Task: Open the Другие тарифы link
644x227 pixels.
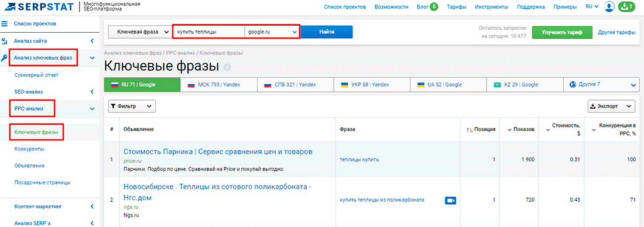Action: (x=617, y=32)
